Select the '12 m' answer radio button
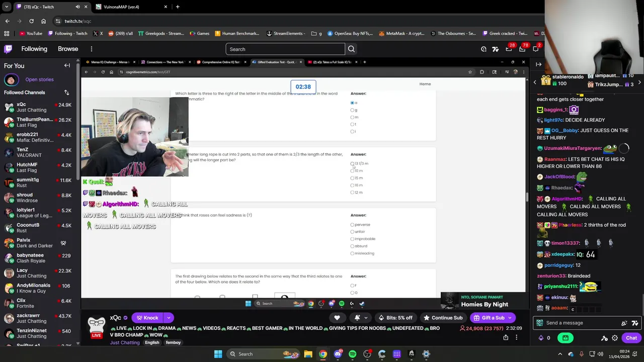 [x=352, y=193]
